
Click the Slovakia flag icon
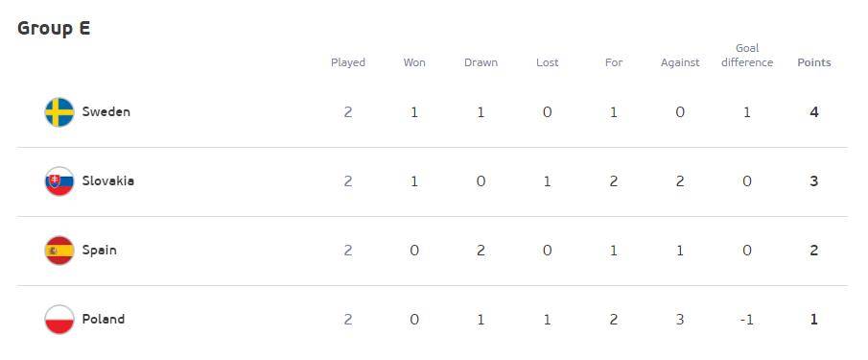point(59,181)
